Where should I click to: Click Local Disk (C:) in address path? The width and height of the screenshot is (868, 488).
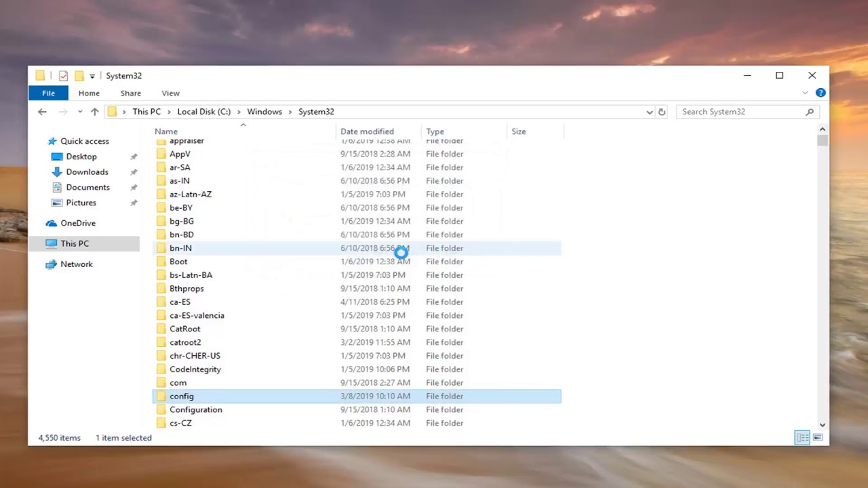pyautogui.click(x=204, y=112)
